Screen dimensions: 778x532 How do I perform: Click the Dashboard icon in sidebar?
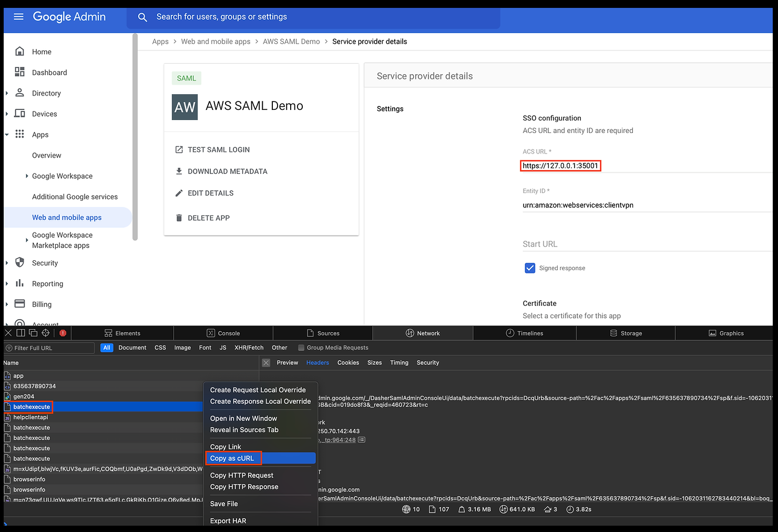point(19,72)
